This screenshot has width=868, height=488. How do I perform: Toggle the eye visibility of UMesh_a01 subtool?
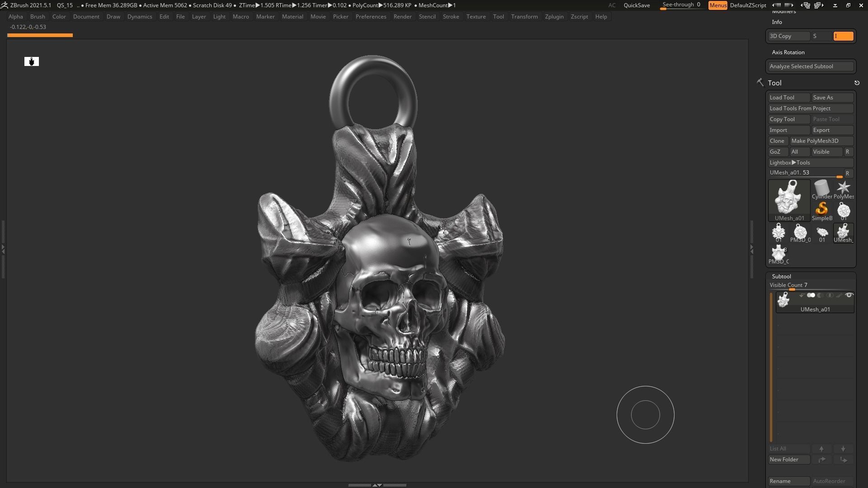pyautogui.click(x=849, y=296)
